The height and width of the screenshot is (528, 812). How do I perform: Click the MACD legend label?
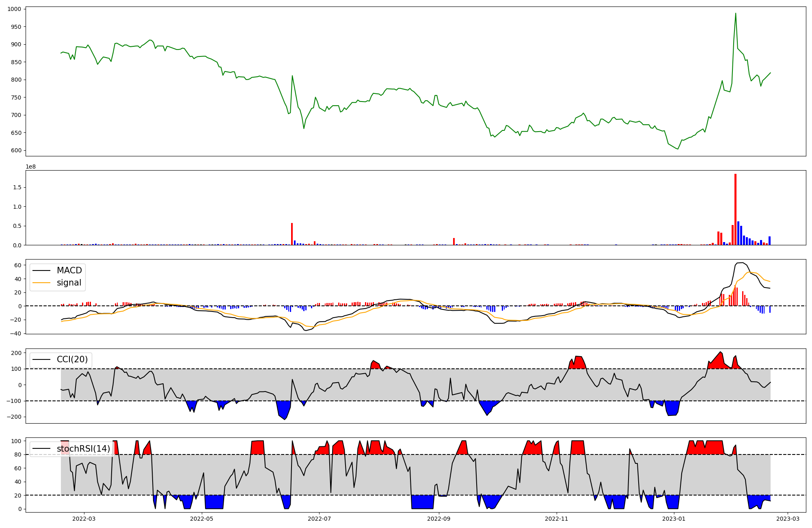click(69, 270)
